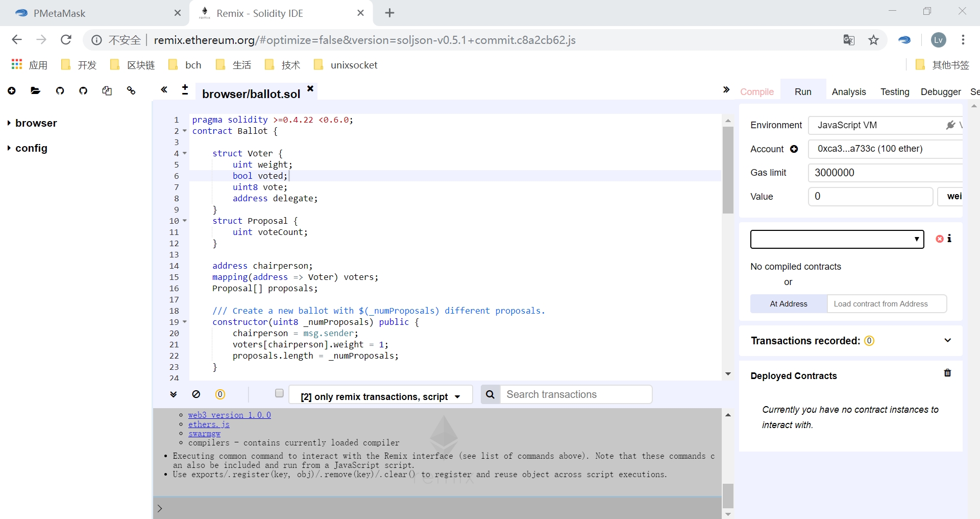Switch to the Analysis tab

848,92
